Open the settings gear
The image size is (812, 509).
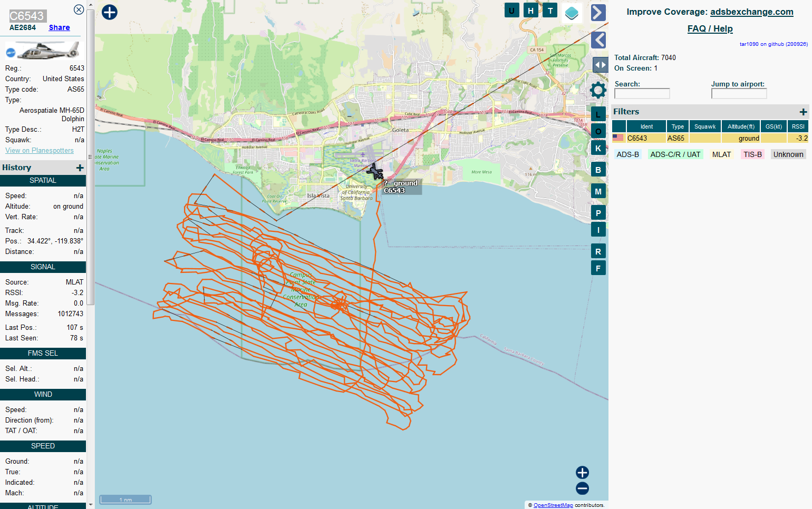click(598, 90)
